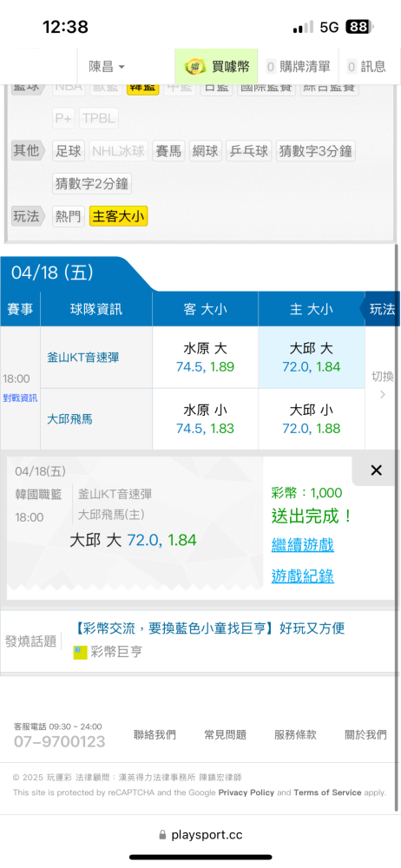
Task: Select the 足球 sport filter
Action: (69, 150)
